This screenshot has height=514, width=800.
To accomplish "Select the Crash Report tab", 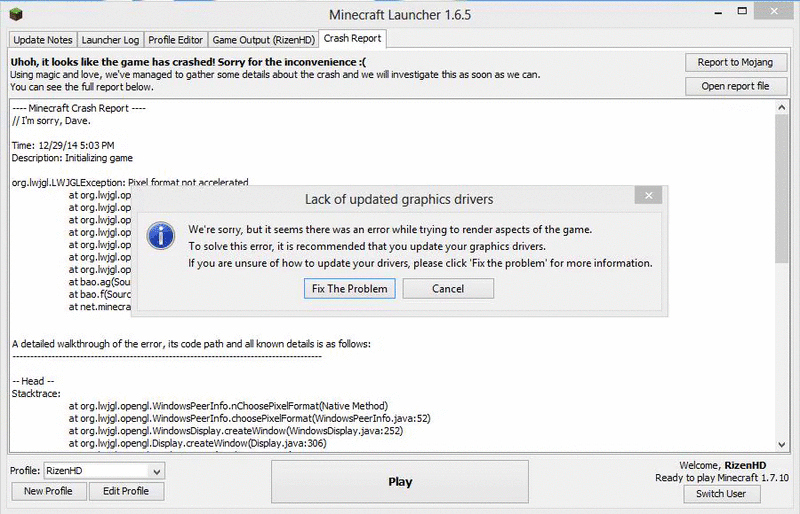I will [x=352, y=39].
